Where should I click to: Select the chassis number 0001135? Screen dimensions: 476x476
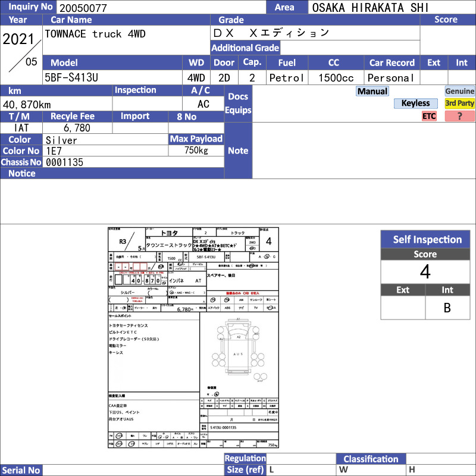click(64, 162)
